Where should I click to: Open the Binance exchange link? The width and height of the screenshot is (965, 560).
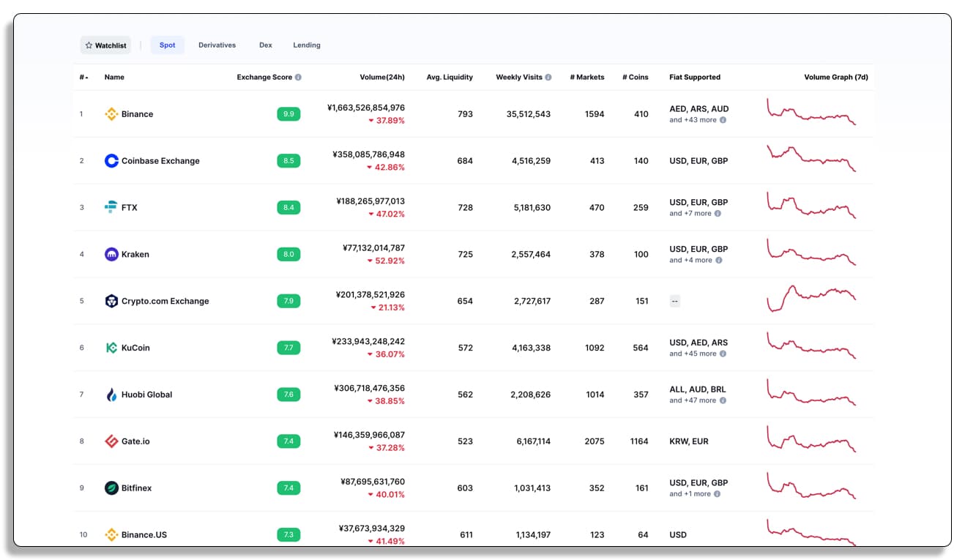point(137,114)
